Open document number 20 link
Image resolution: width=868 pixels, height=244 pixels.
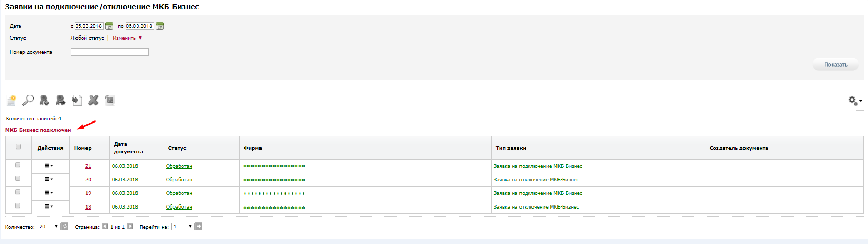pos(88,180)
